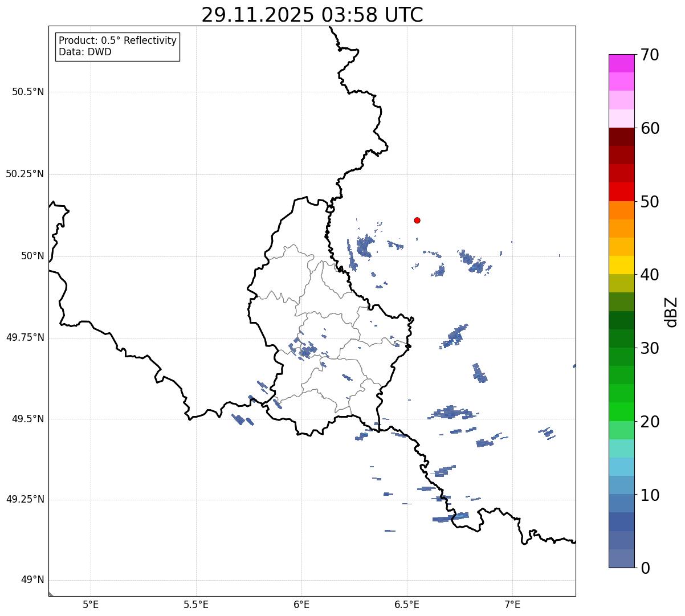This screenshot has height=616, width=685.
Task: Select the magenta swatch just below 70 dBZ
Action: [x=621, y=63]
